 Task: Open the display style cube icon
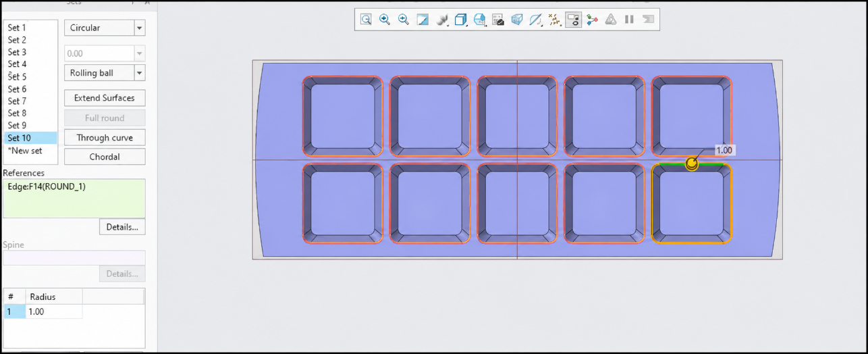(461, 20)
